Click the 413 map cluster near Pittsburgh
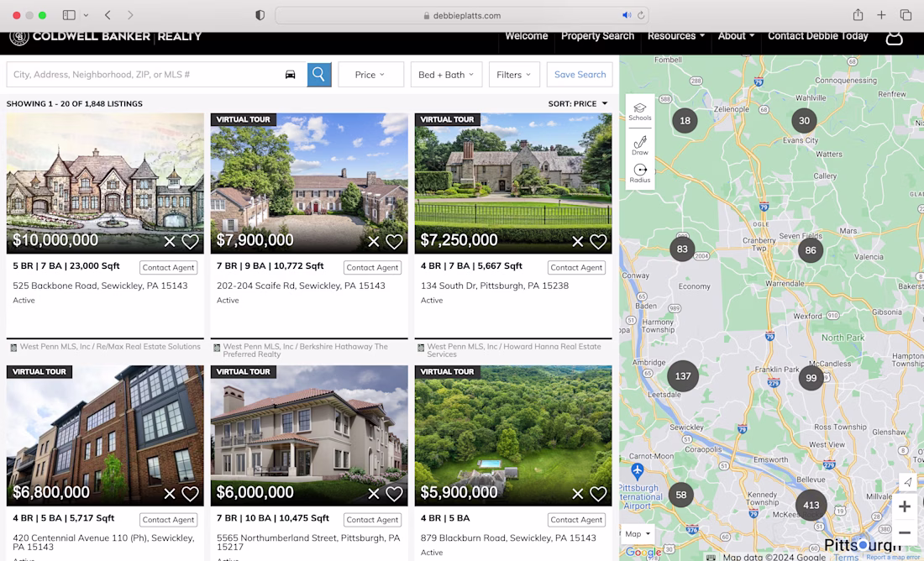Screen dimensions: 924x561 point(811,505)
